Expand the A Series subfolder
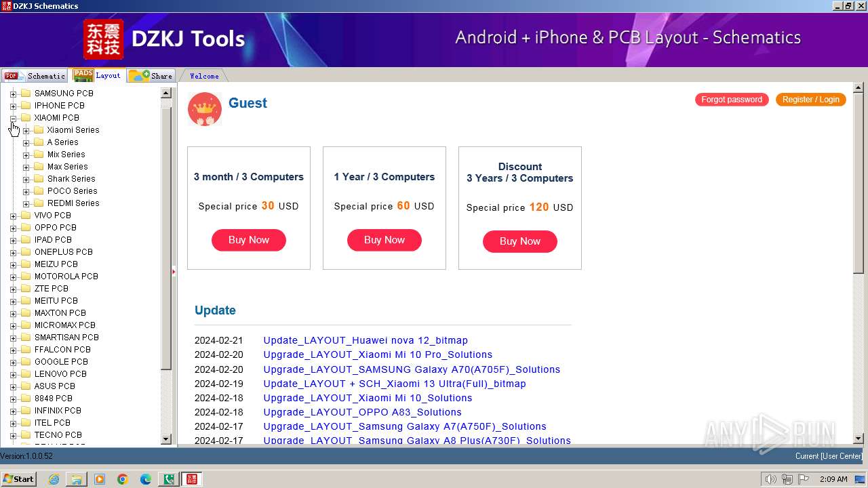 26,142
